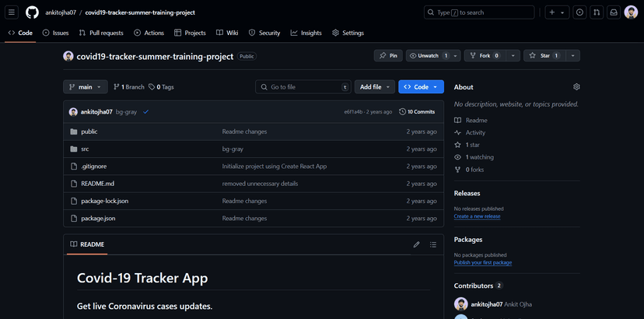Click Publish your first package link
Image resolution: width=644 pixels, height=319 pixels.
click(x=482, y=263)
